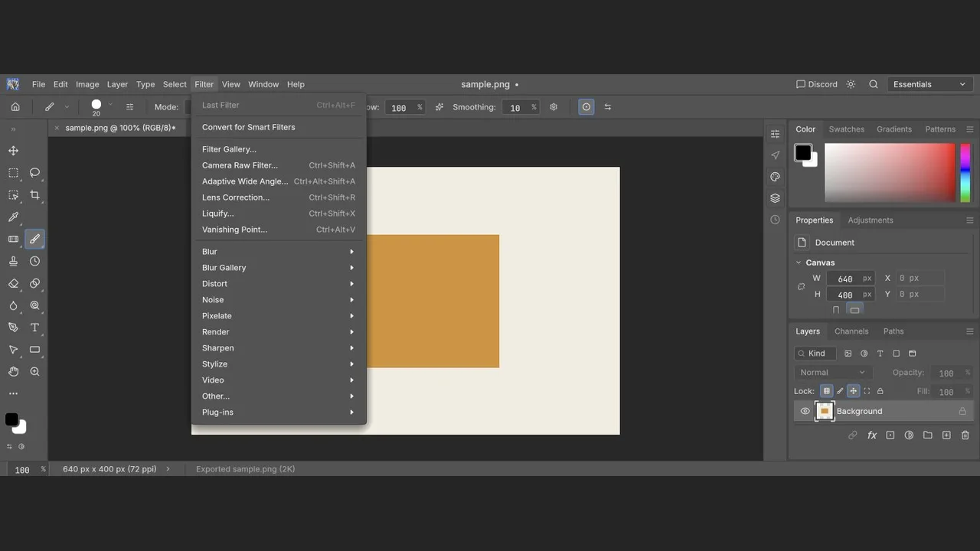Select the Hand tool
The width and height of the screenshot is (980, 551).
click(13, 371)
